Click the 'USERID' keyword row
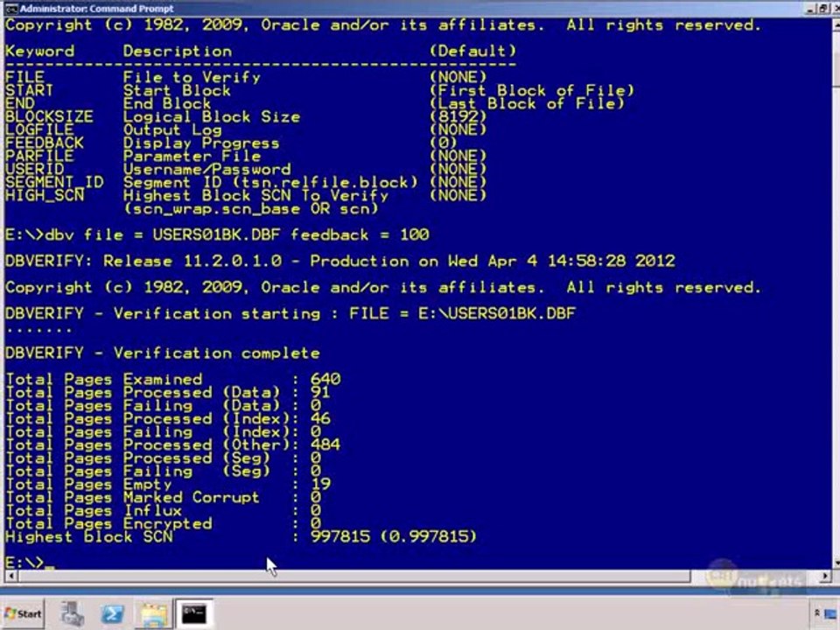This screenshot has height=630, width=840. [246, 169]
